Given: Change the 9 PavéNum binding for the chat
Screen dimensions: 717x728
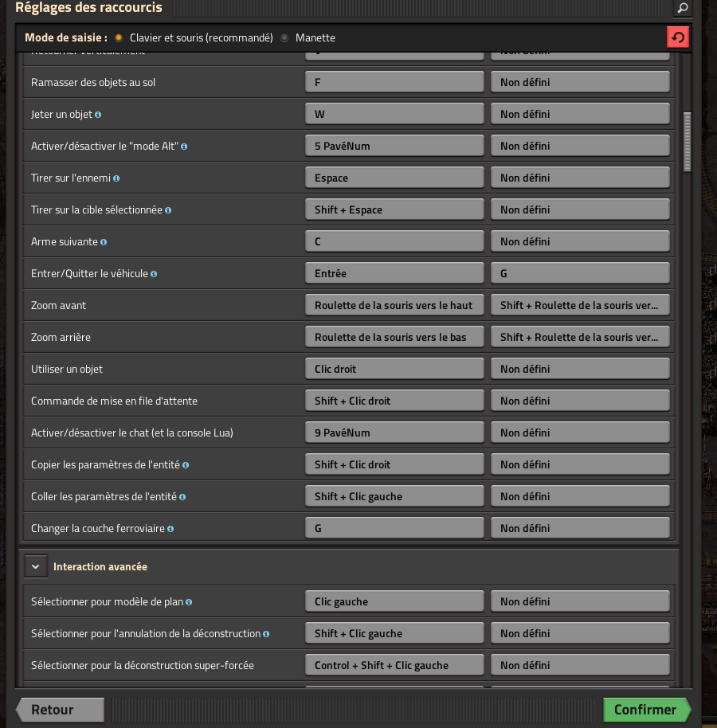Looking at the screenshot, I should 394,432.
